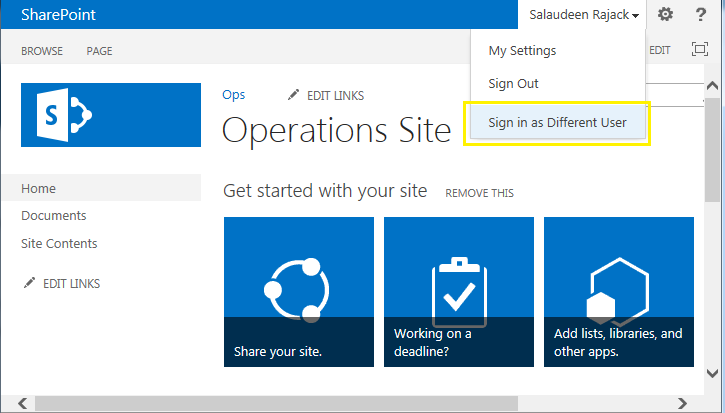The width and height of the screenshot is (725, 413).
Task: Click the horizontal scrollbar left arrow
Action: tap(22, 403)
